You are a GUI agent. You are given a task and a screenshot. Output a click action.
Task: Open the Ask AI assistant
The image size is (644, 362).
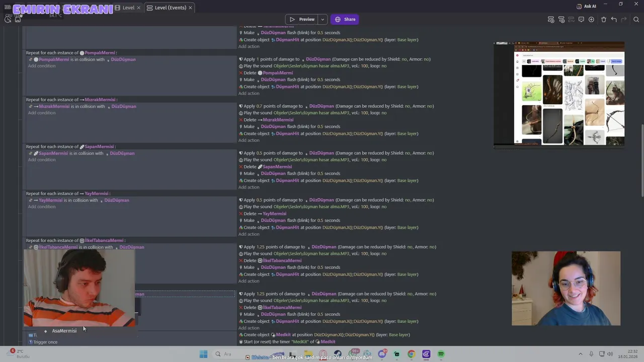tap(586, 6)
